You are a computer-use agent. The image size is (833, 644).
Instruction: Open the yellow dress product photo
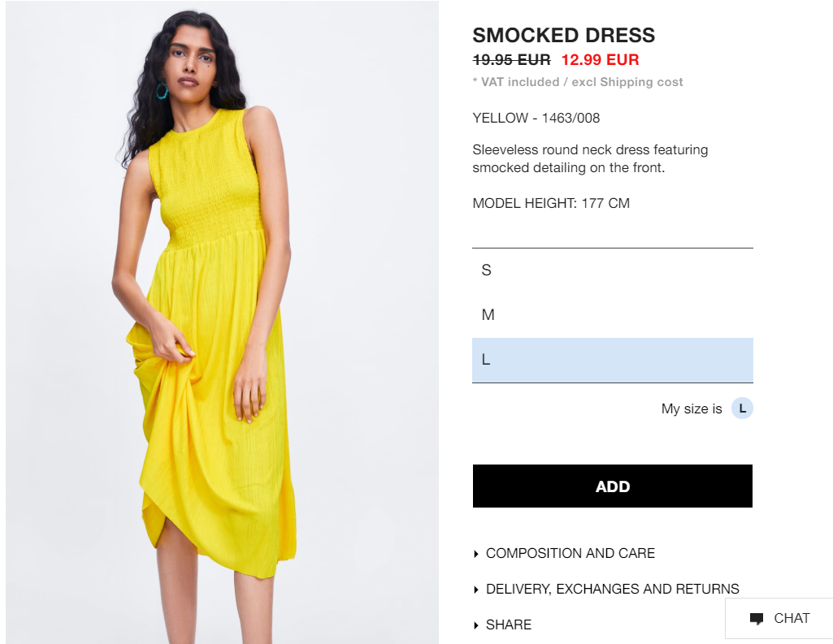pos(222,322)
